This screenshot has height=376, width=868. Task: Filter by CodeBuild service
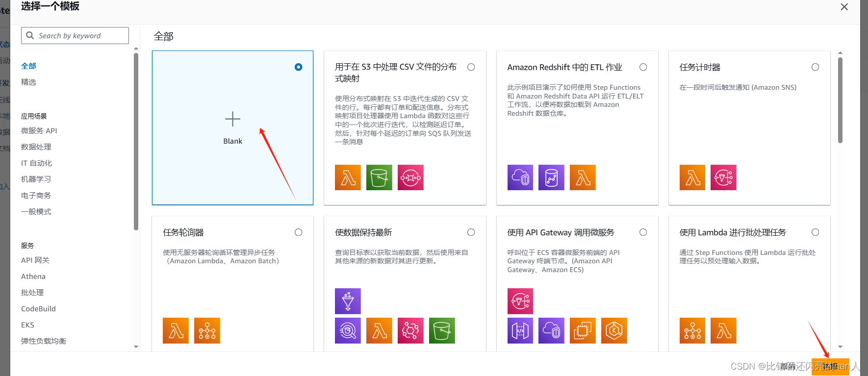pos(38,308)
